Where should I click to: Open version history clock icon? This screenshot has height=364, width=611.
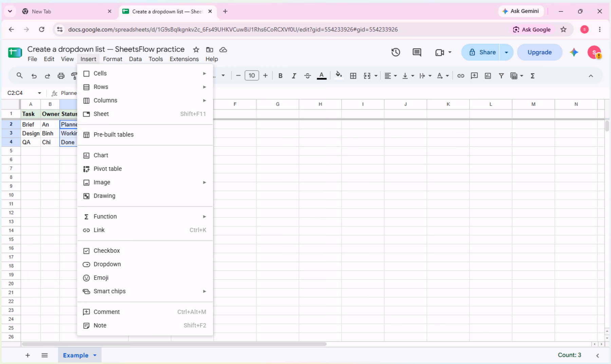(x=395, y=52)
